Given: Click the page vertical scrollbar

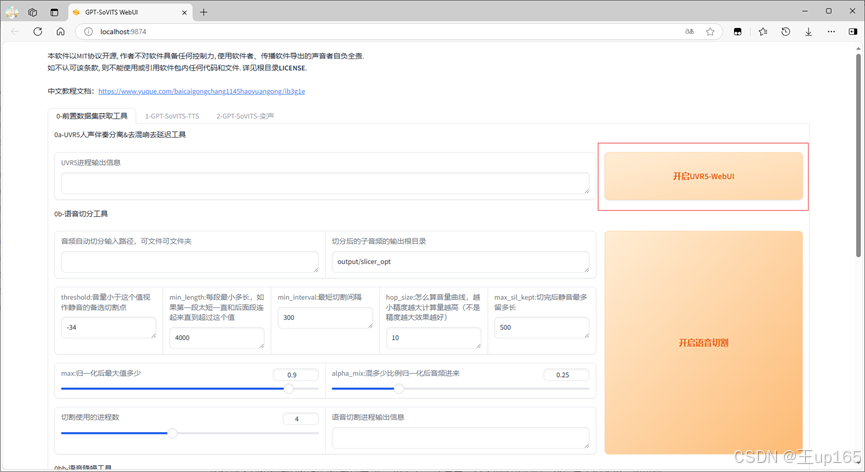Looking at the screenshot, I should 858,154.
